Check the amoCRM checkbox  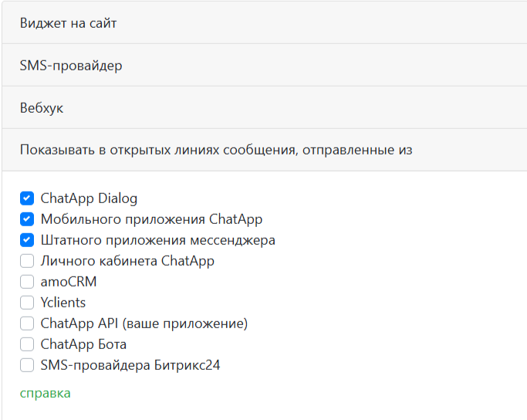(x=27, y=282)
